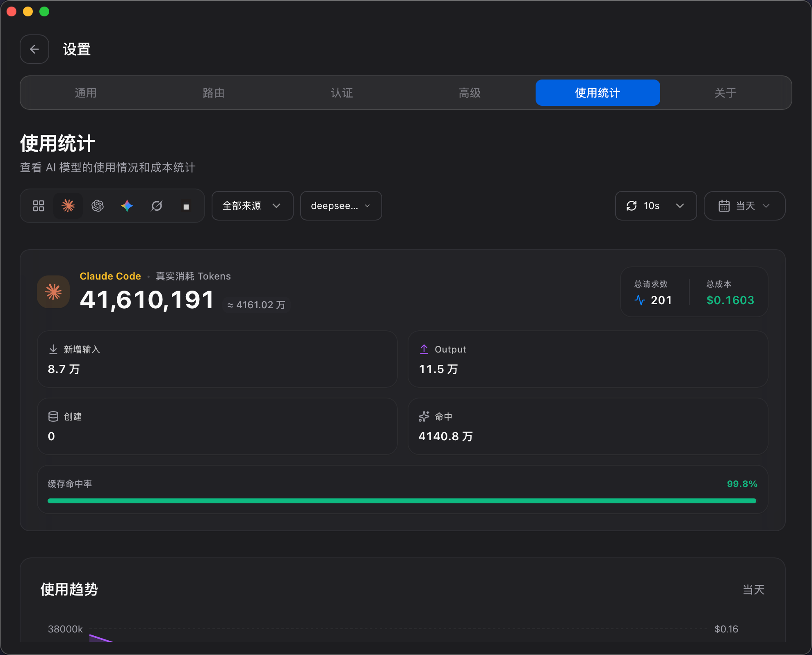Viewport: 812px width, 655px height.
Task: Click the large Claude Code logo tile
Action: coord(53,292)
